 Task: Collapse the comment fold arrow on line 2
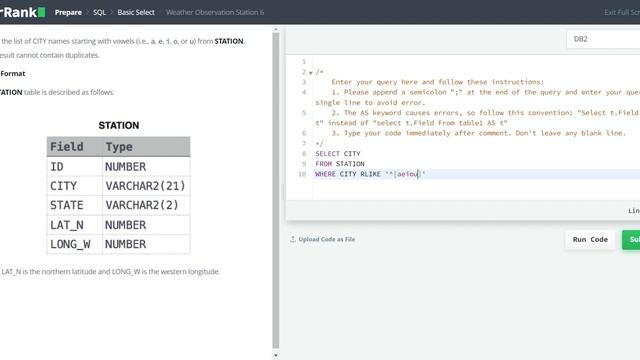click(311, 73)
